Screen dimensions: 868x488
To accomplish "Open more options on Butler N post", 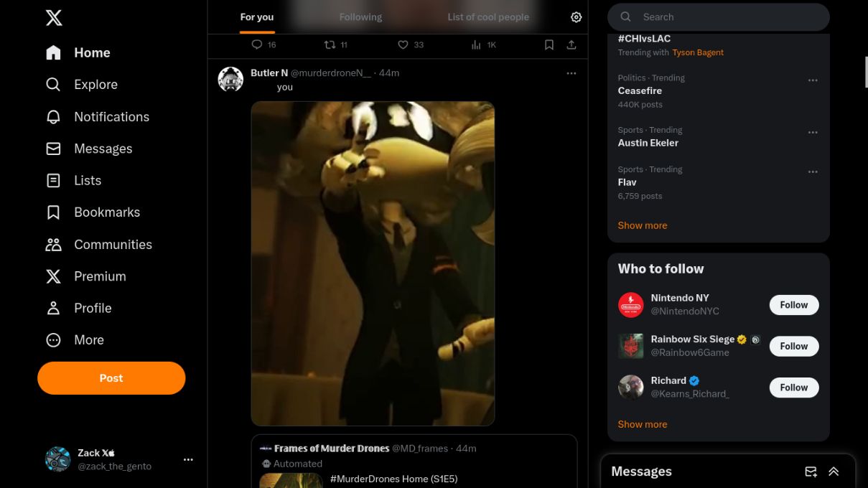I will pyautogui.click(x=571, y=73).
